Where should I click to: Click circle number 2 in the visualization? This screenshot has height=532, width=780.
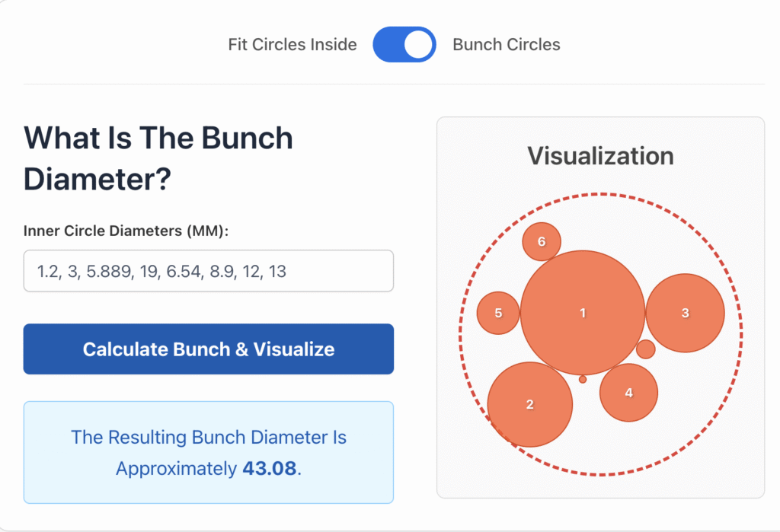(530, 404)
